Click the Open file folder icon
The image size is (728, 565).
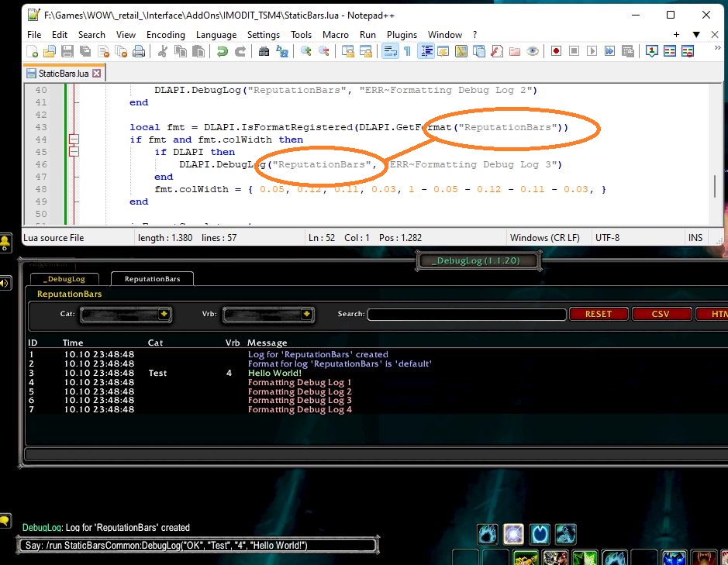(x=50, y=51)
